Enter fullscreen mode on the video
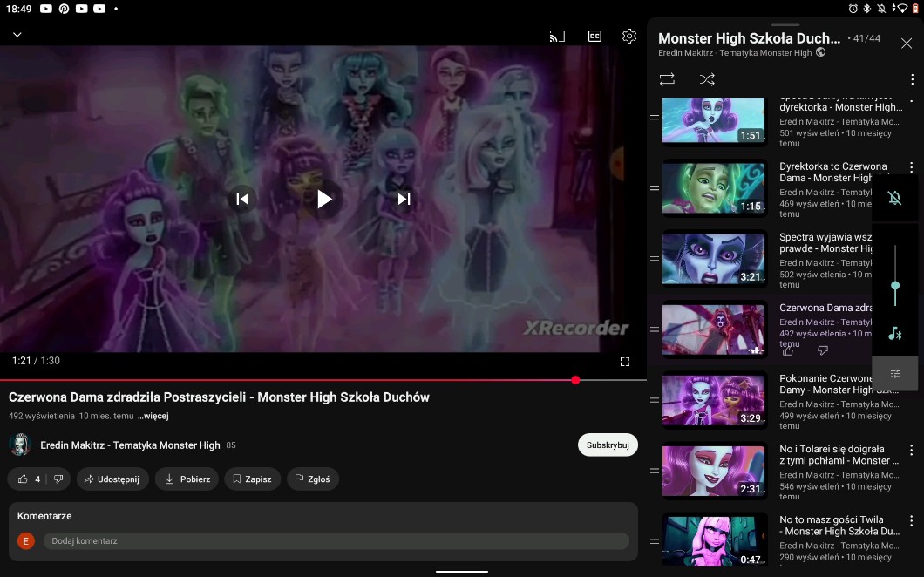 [x=625, y=361]
